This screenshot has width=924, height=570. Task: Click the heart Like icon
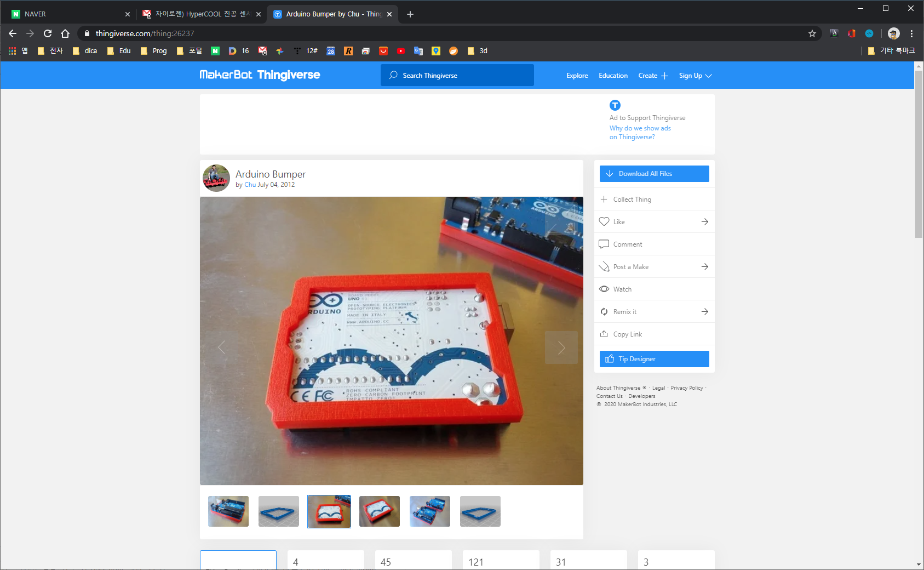604,221
